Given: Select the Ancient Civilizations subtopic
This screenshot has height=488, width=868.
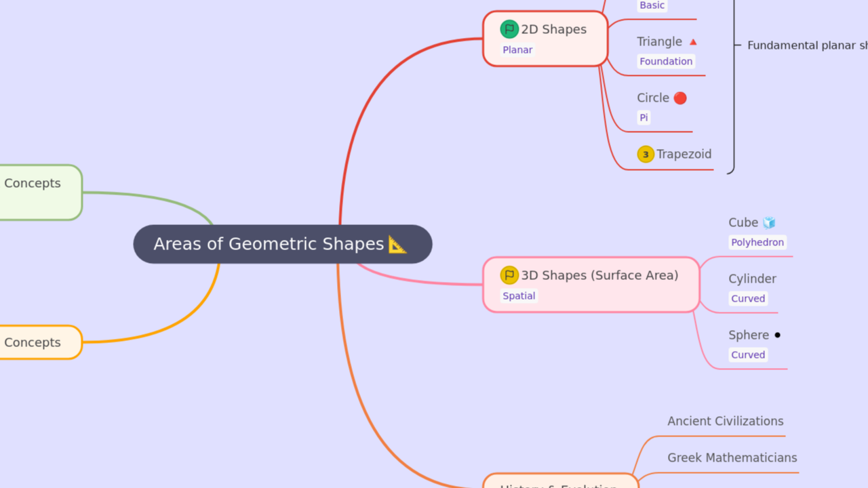Looking at the screenshot, I should [725, 422].
